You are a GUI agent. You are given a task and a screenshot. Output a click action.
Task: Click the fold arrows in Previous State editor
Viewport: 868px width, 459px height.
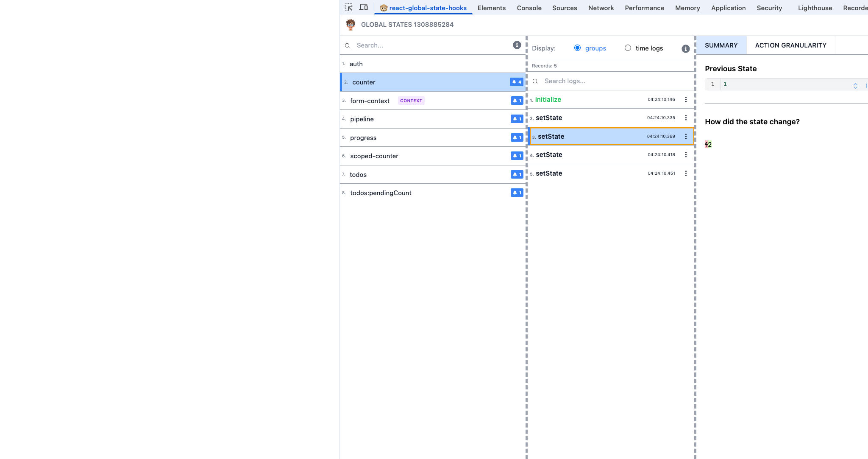pos(855,86)
